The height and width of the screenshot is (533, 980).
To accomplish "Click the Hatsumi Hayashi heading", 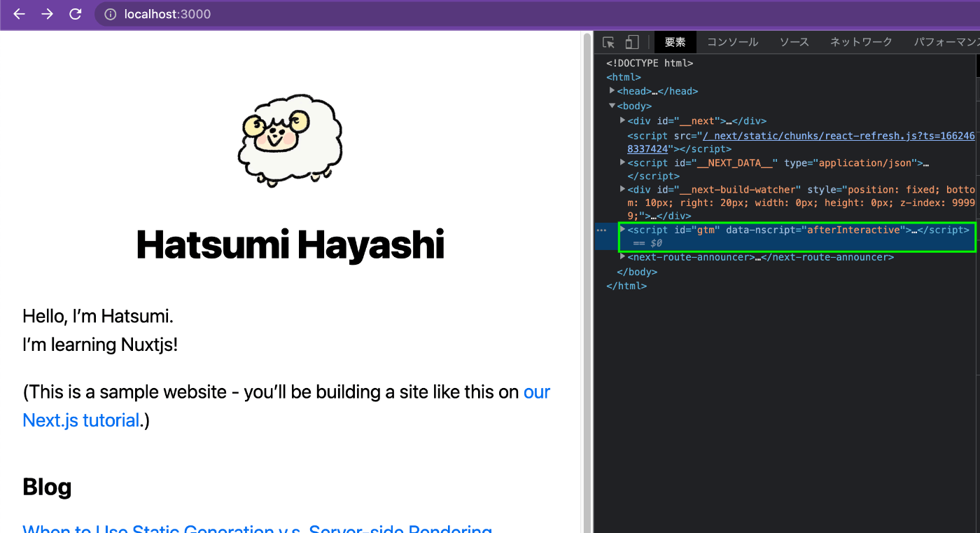I will coord(290,245).
